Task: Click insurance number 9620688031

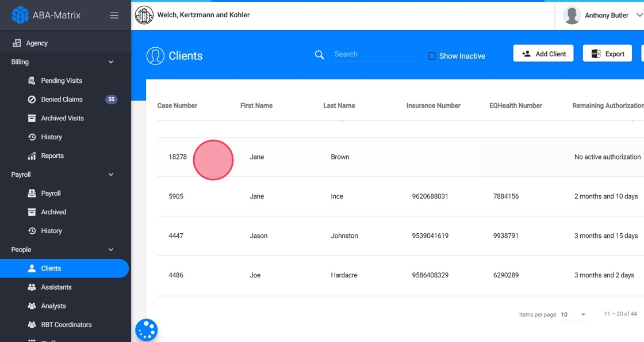Action: pos(430,196)
